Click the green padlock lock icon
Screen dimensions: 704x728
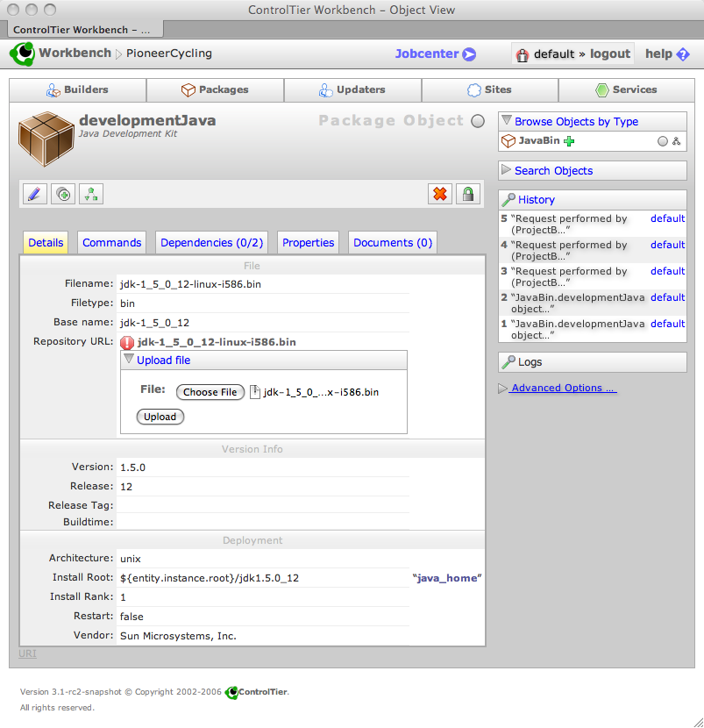click(468, 194)
